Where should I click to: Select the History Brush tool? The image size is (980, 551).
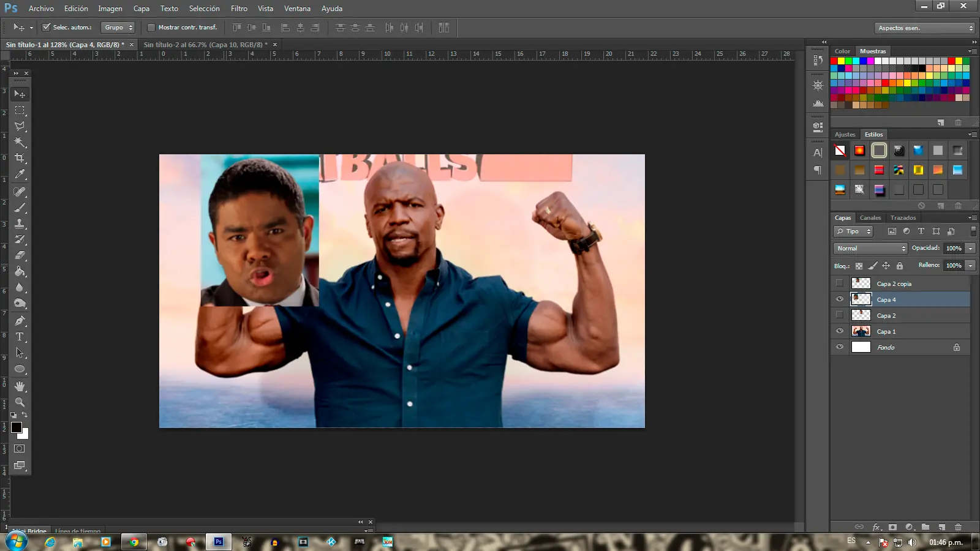20,239
